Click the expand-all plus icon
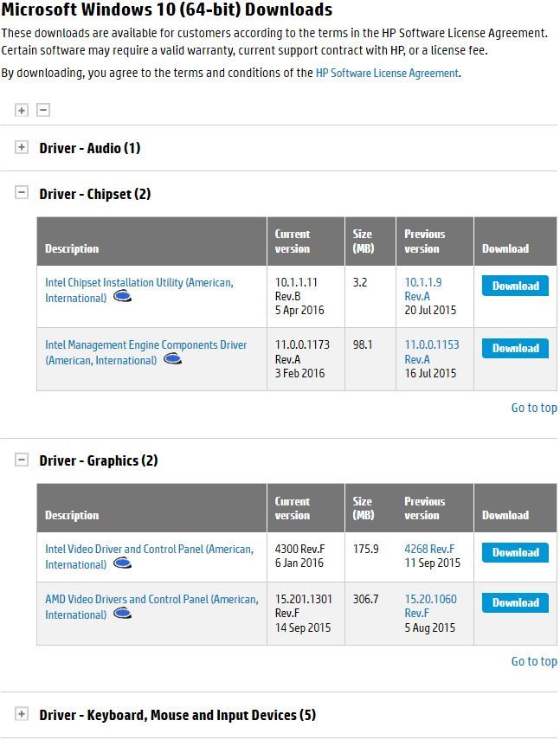Image resolution: width=560 pixels, height=740 pixels. coord(22,111)
